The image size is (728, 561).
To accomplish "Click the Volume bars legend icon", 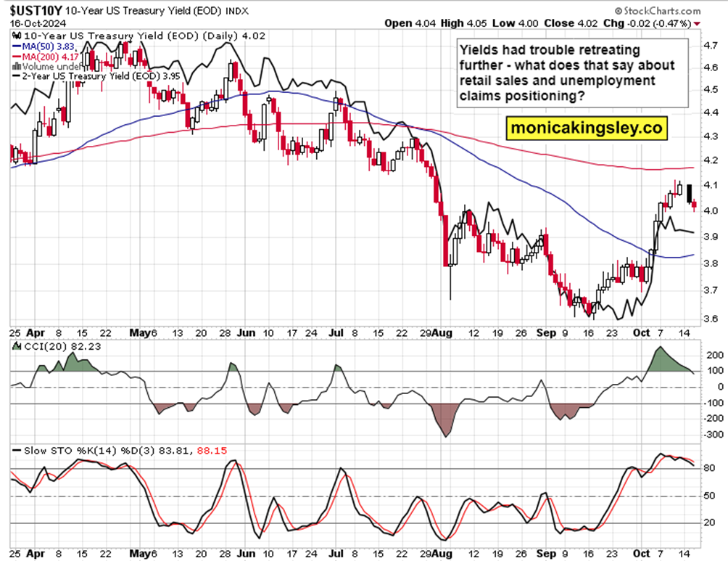I will click(17, 65).
